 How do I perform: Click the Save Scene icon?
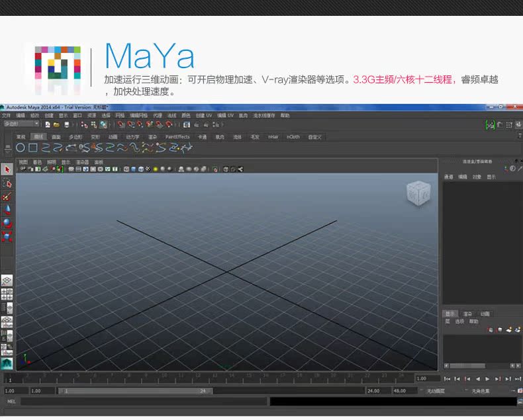coord(66,124)
